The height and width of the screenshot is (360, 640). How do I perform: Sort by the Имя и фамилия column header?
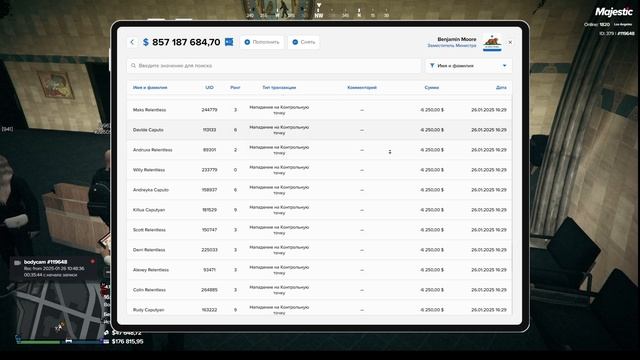click(150, 87)
